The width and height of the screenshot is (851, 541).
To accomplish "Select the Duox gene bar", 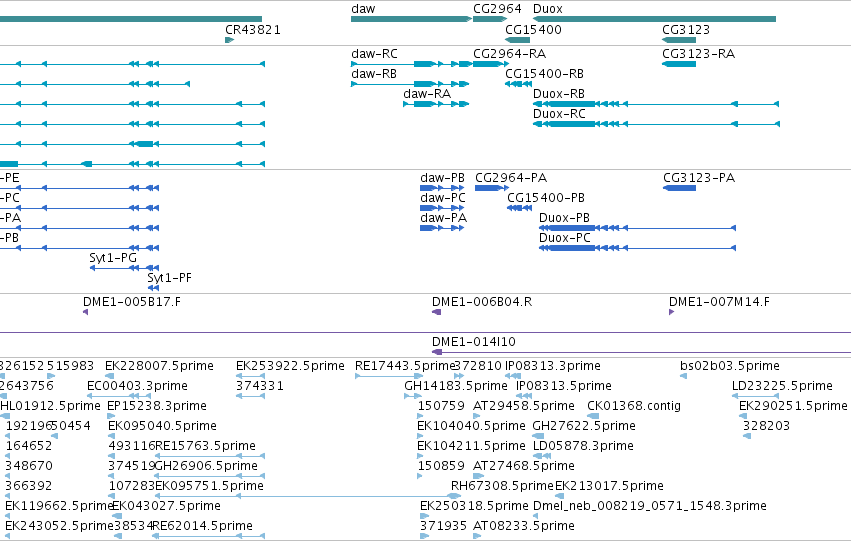I will [x=655, y=19].
